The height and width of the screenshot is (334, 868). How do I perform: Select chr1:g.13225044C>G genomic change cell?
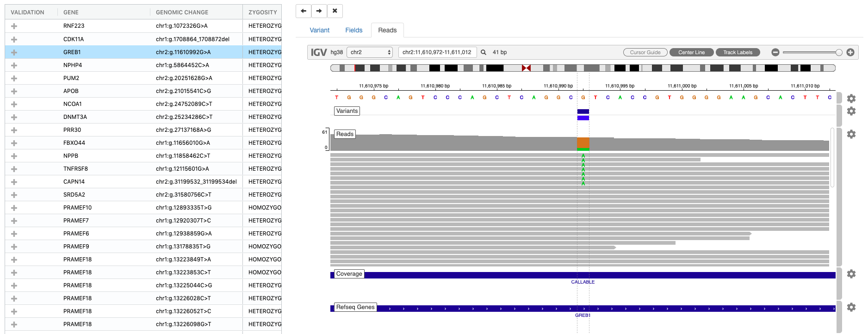coord(184,285)
